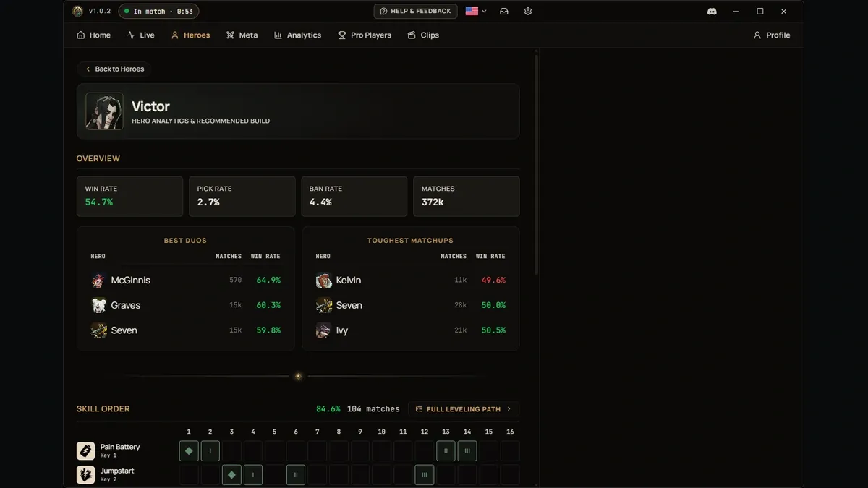
Task: Click the Pain Battery ability icon
Action: [x=85, y=451]
